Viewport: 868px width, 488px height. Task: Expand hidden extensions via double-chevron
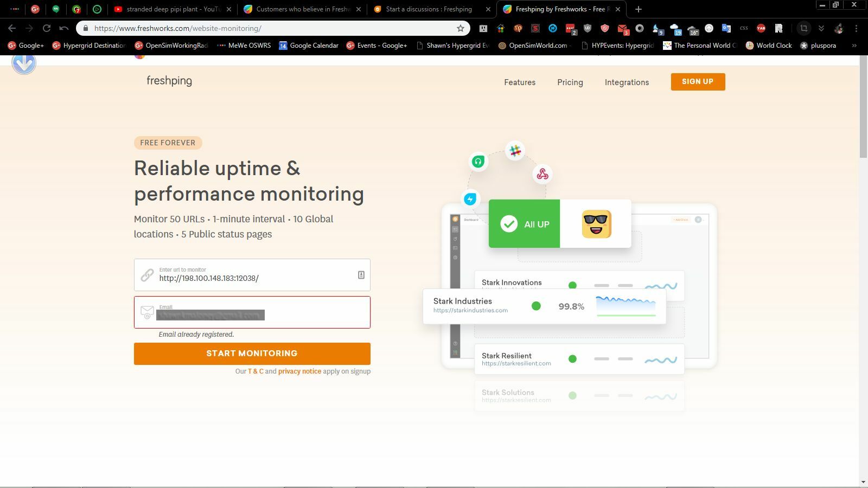tap(821, 28)
